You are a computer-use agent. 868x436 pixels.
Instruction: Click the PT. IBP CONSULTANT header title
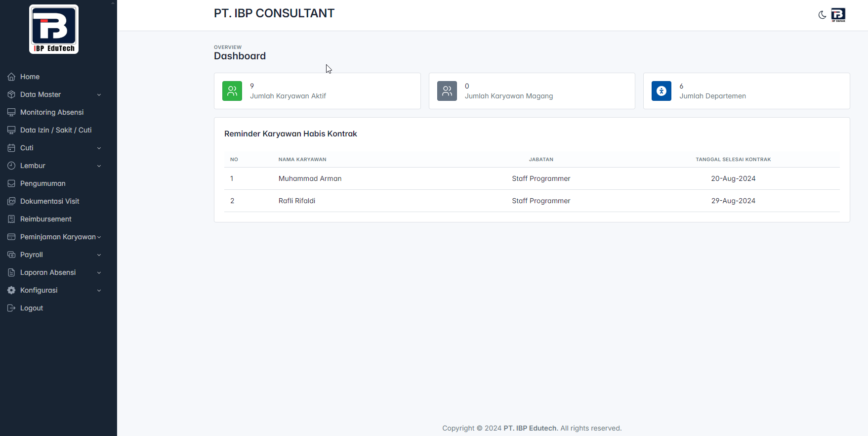(x=274, y=13)
